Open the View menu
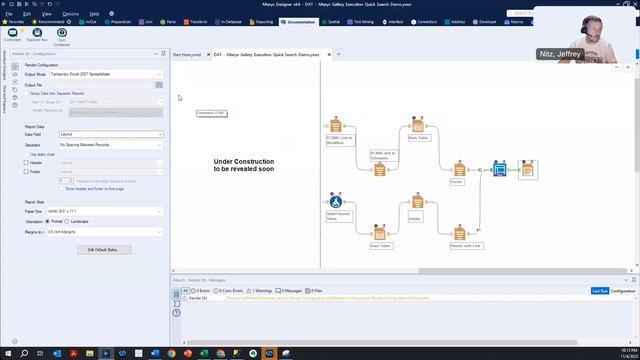 click(47, 14)
